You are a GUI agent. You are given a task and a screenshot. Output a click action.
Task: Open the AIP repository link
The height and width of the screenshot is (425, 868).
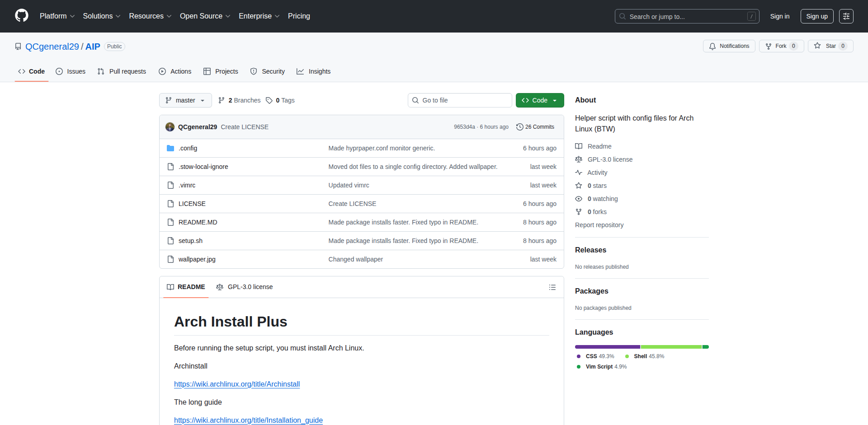[x=93, y=47]
